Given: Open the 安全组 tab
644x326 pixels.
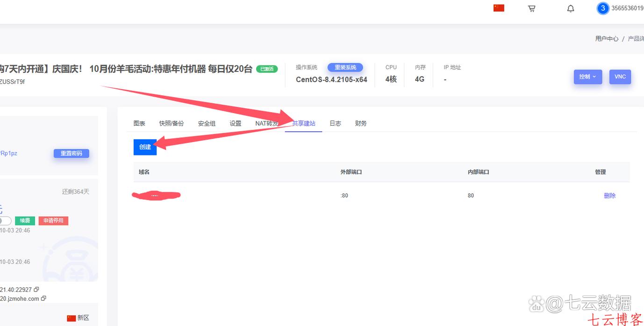Looking at the screenshot, I should coord(207,123).
